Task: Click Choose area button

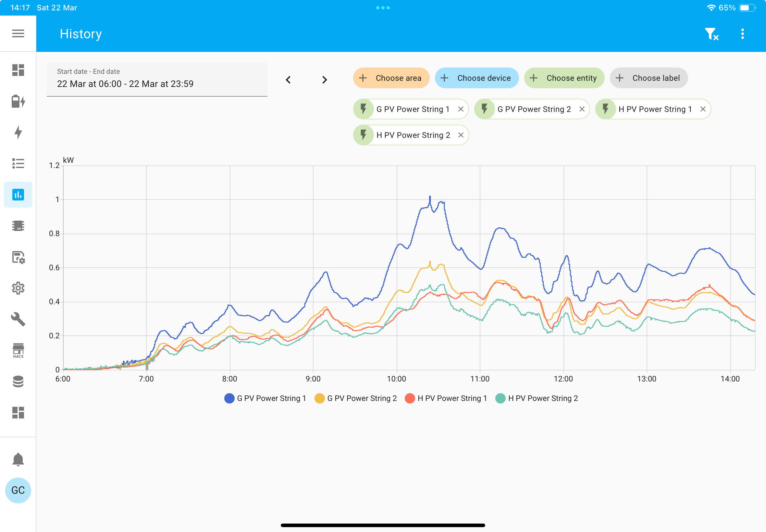Action: 391,78
